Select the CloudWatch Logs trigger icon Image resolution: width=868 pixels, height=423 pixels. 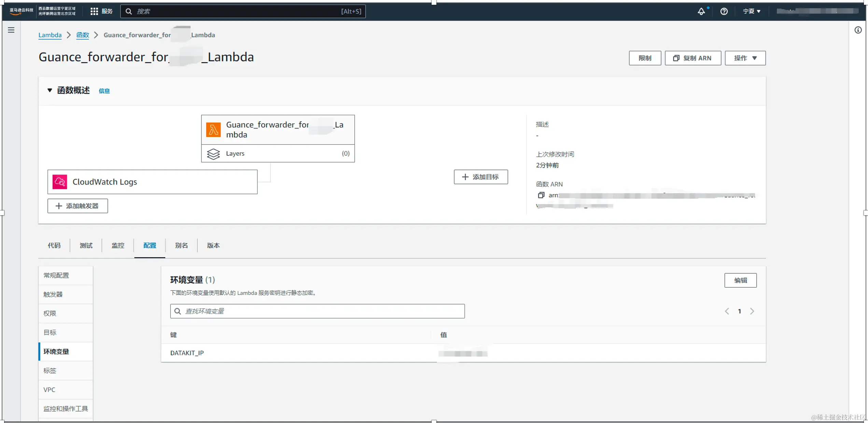point(60,182)
